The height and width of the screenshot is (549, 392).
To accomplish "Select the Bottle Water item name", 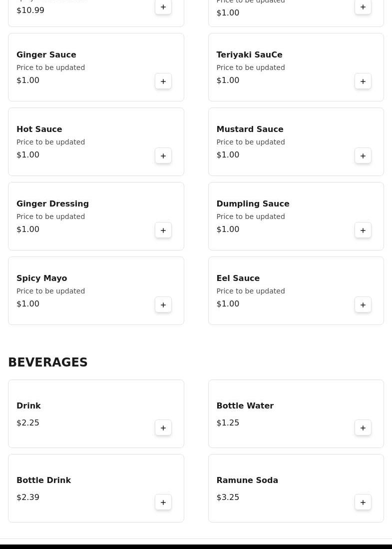I will click(245, 405).
